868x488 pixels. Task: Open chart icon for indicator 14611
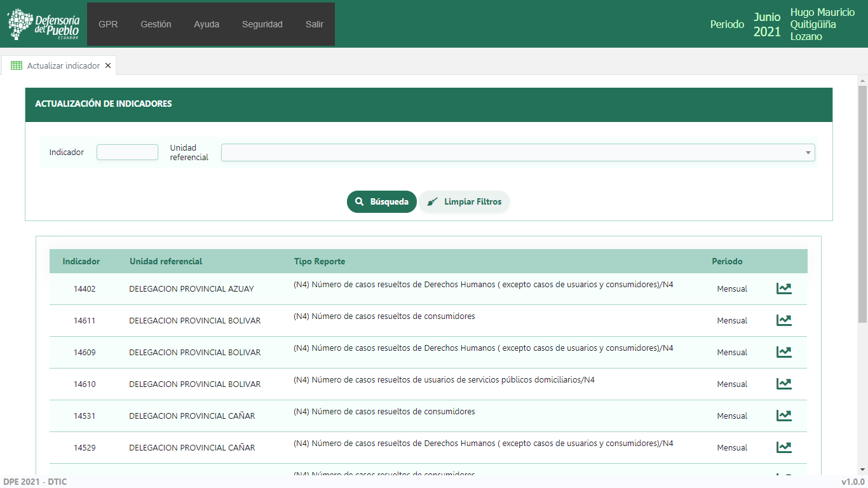(x=784, y=320)
